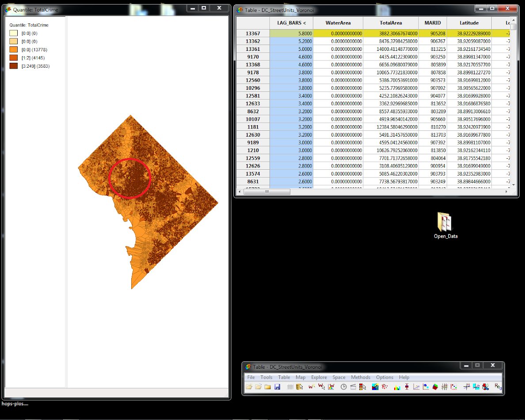Open the 3D Scatter Plot cube icon
The image size is (525, 420).
[x=435, y=387]
